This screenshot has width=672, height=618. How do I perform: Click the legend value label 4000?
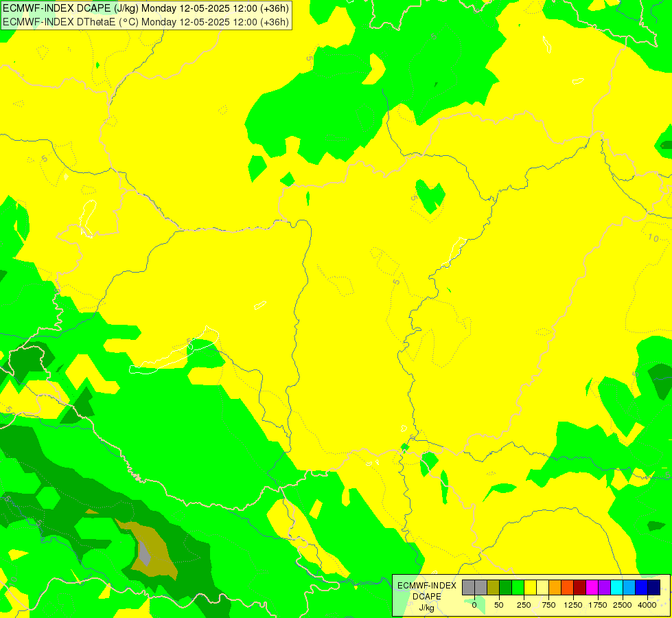coord(647,605)
